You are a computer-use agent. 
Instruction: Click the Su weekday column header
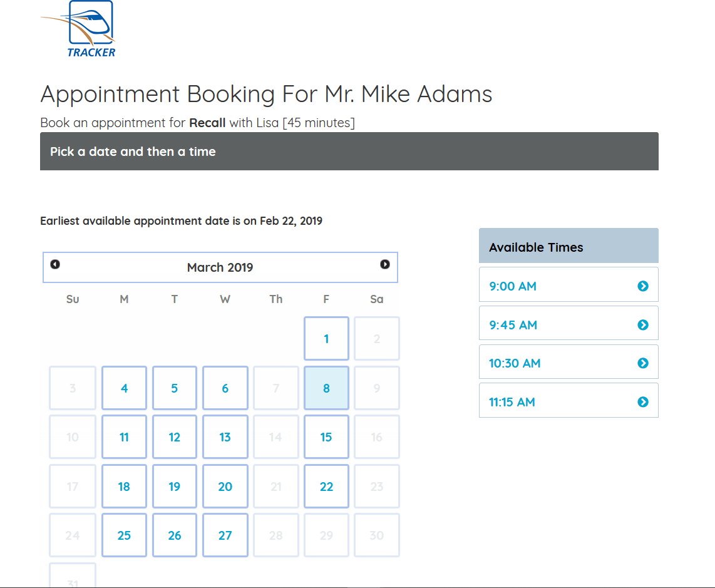coord(73,299)
